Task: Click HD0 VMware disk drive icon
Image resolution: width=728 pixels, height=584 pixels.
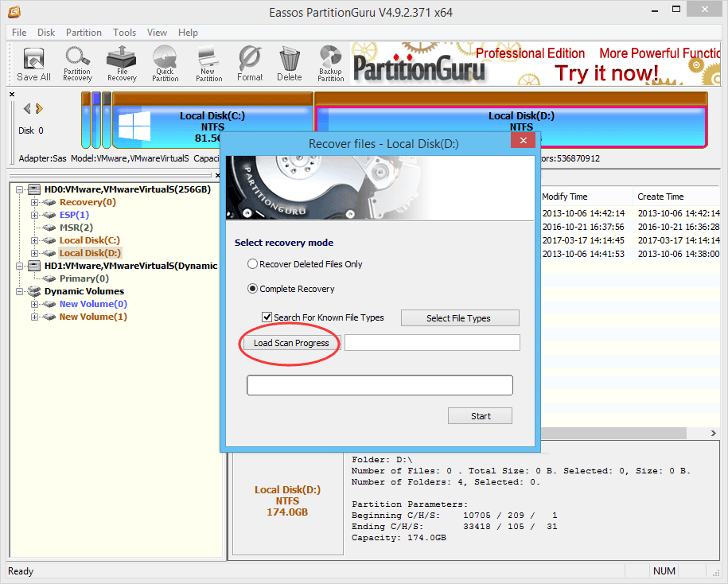Action: click(34, 189)
